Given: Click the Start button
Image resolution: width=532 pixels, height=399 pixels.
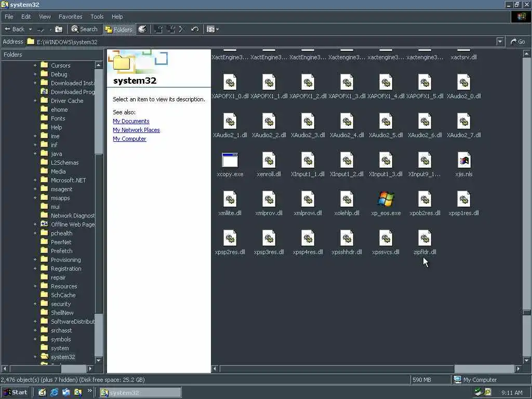Looking at the screenshot, I should coord(16,393).
